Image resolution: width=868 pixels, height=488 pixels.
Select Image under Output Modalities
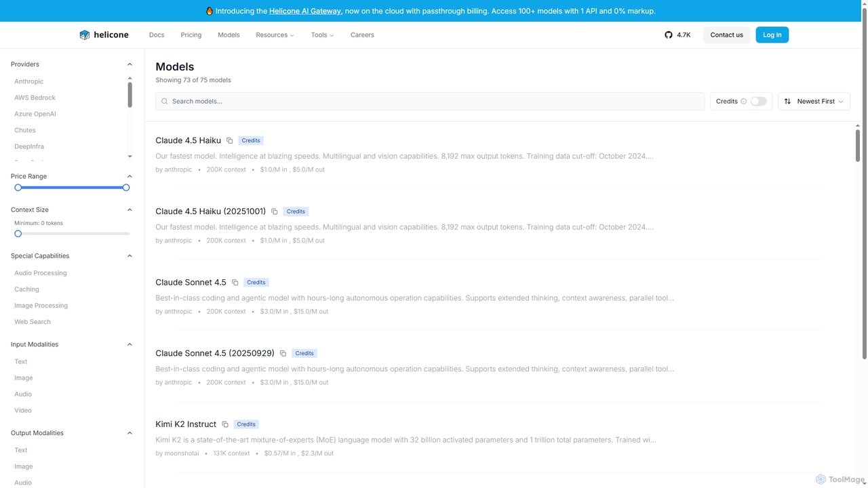[x=24, y=466]
